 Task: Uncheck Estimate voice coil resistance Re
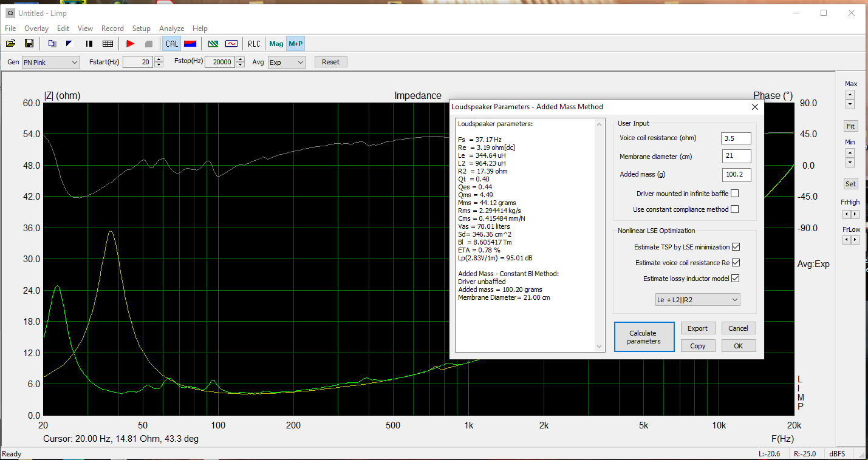[x=736, y=263]
